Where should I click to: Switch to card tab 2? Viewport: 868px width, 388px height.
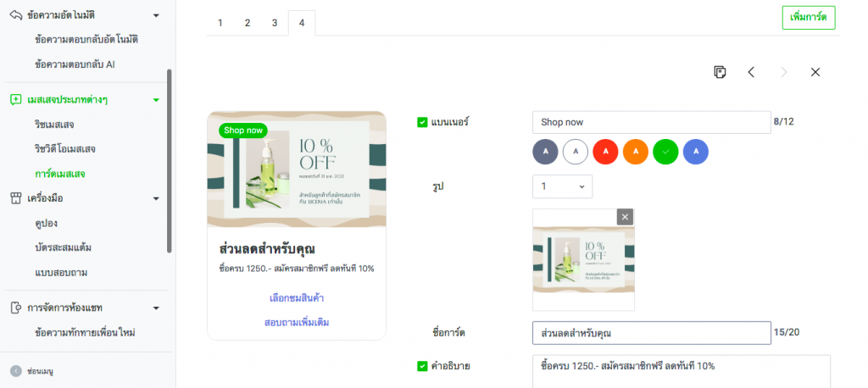pyautogui.click(x=247, y=23)
